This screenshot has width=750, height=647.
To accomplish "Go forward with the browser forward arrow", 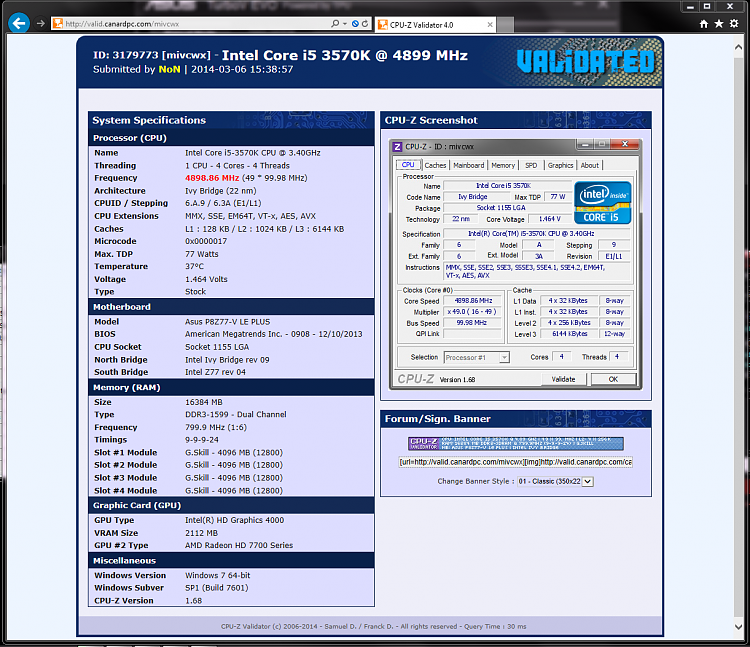I will point(41,23).
